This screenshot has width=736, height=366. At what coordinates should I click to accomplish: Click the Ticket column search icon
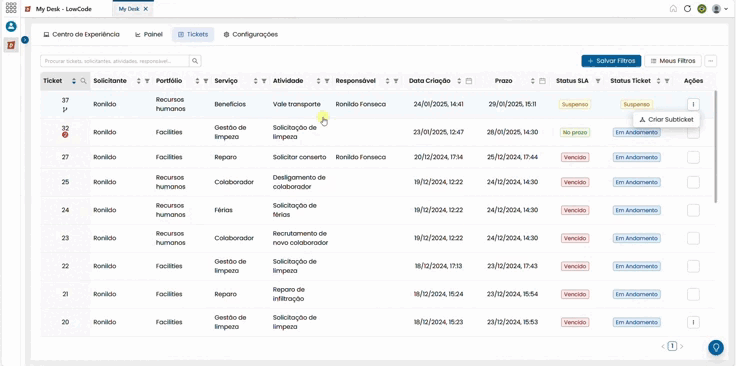tap(84, 81)
